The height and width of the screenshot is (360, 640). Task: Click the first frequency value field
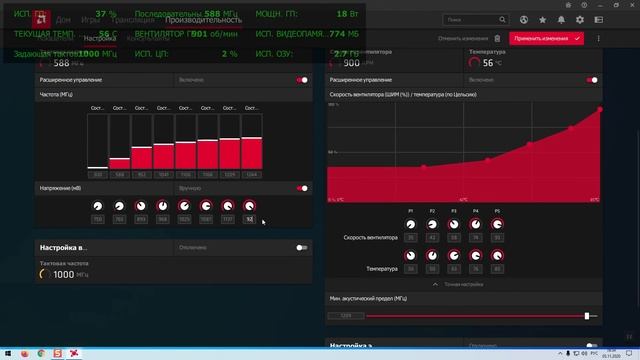coord(98,175)
